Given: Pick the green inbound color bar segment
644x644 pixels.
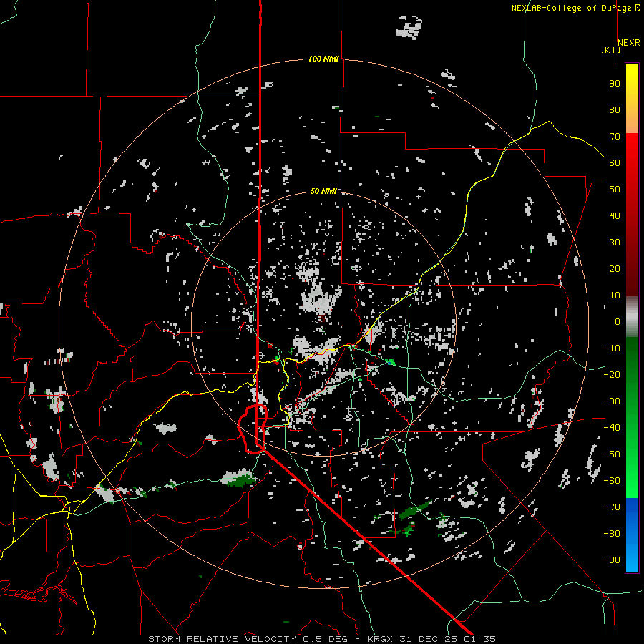Looking at the screenshot, I should (632, 418).
